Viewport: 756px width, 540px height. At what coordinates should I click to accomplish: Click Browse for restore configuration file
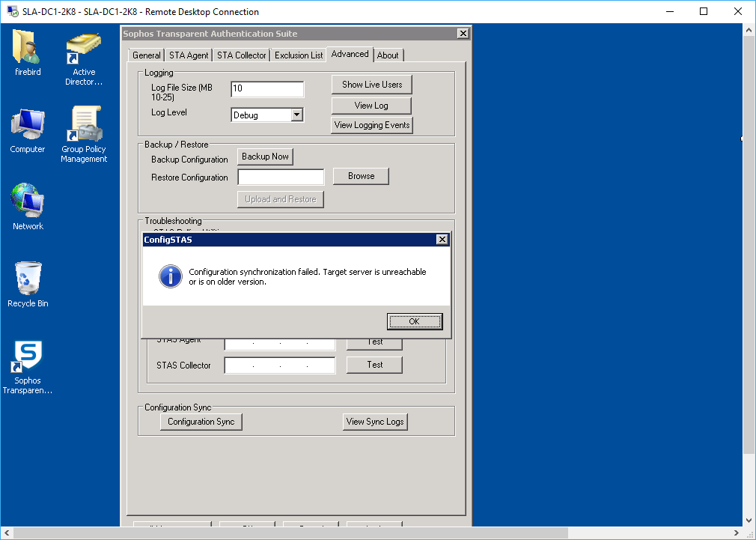tap(361, 176)
